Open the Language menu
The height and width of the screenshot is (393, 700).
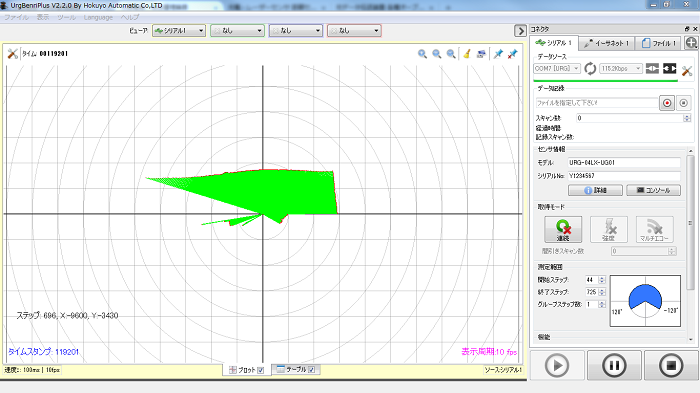click(98, 17)
